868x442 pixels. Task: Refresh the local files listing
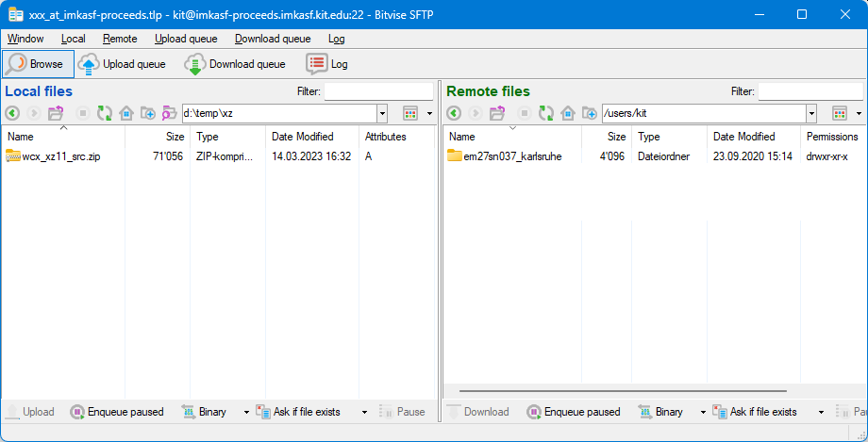pyautogui.click(x=105, y=113)
